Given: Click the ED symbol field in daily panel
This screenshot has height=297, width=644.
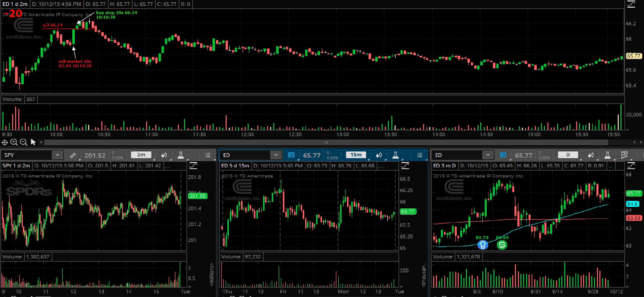Looking at the screenshot, I should pos(457,155).
